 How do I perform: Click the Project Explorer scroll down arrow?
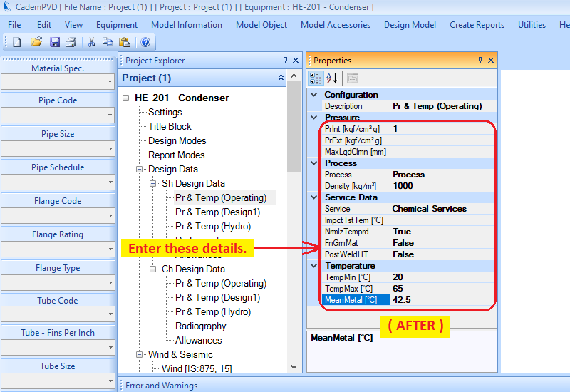pyautogui.click(x=294, y=367)
